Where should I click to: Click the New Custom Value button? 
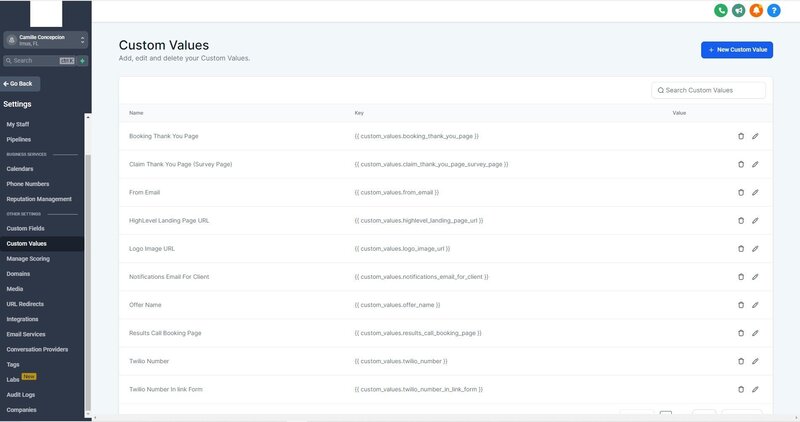737,49
